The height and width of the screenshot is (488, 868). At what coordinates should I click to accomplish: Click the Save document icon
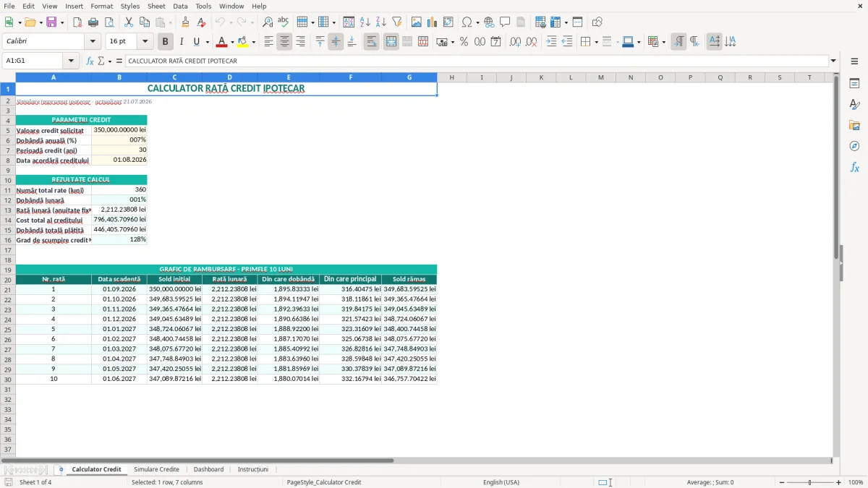(x=51, y=22)
